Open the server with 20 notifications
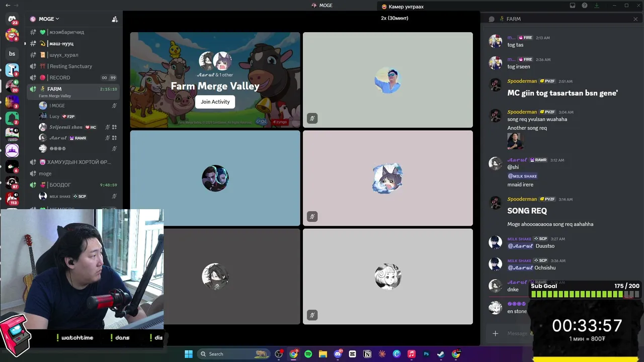The height and width of the screenshot is (362, 644). (12, 86)
